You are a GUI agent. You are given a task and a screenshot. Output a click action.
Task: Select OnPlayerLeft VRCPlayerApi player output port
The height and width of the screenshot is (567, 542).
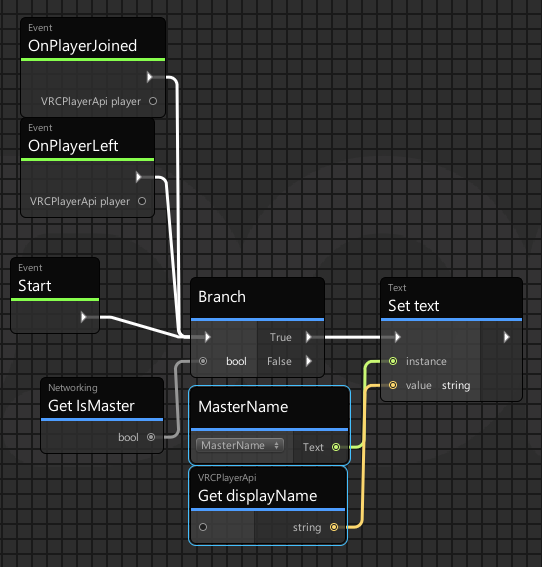(x=142, y=201)
